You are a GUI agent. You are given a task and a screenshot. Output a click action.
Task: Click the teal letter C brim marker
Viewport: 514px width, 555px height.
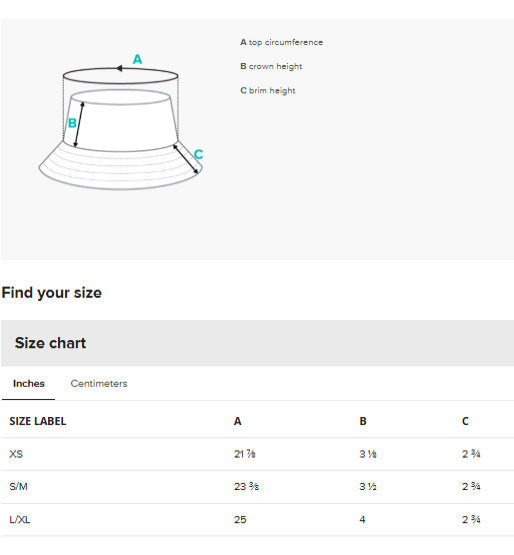[198, 154]
